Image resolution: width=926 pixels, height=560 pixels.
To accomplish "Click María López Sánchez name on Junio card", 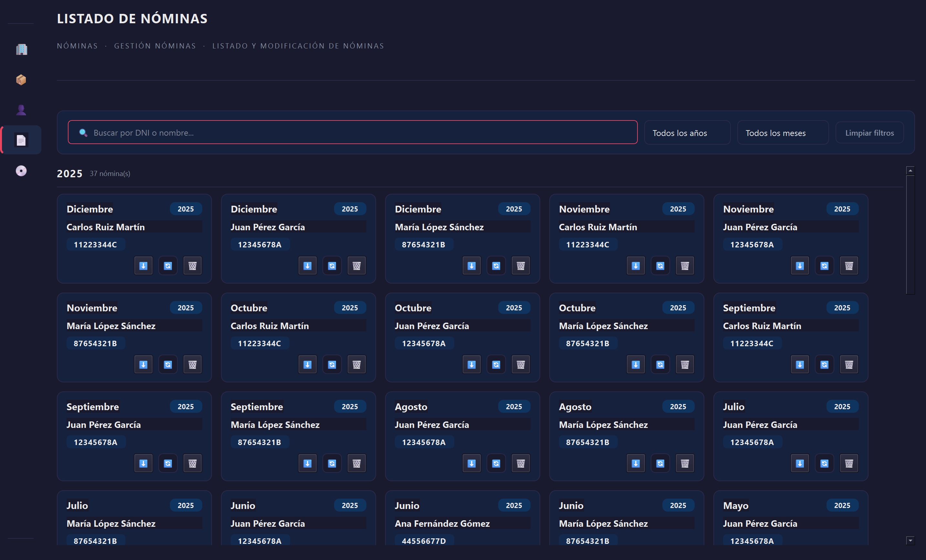I will pyautogui.click(x=604, y=524).
